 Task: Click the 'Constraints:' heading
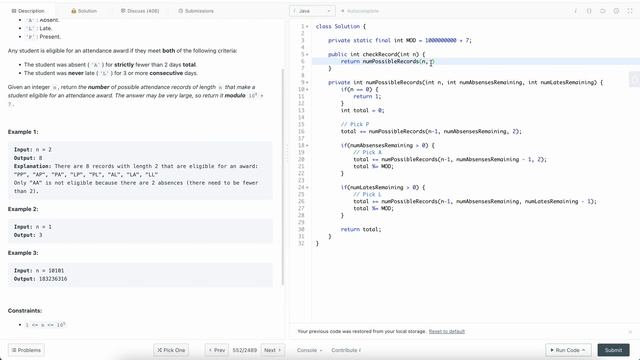(25, 311)
